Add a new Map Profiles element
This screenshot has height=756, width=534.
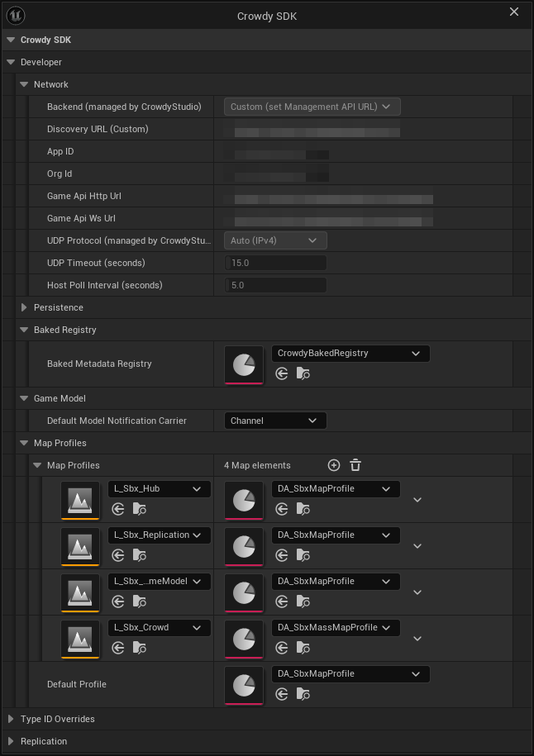coord(334,465)
